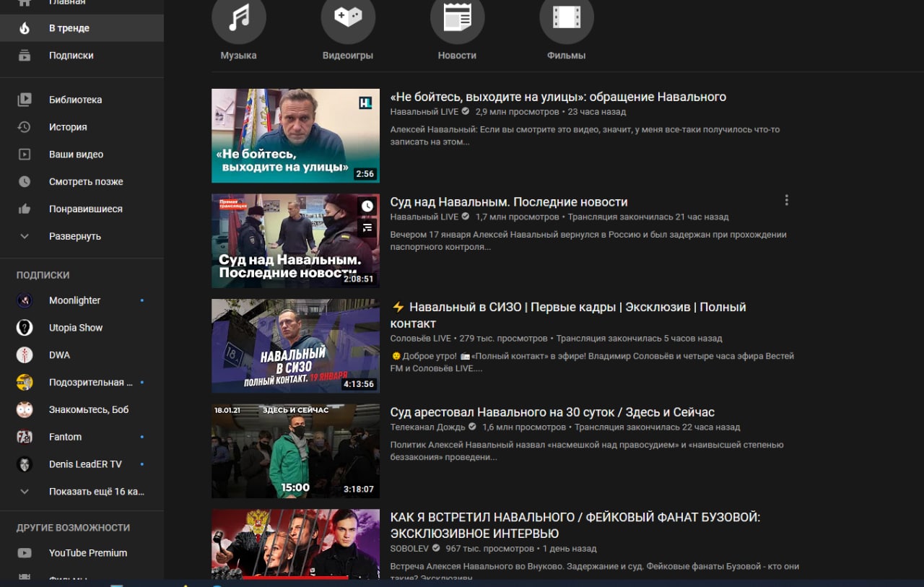Select В тренде sidebar item
The image size is (924, 587).
coord(82,28)
